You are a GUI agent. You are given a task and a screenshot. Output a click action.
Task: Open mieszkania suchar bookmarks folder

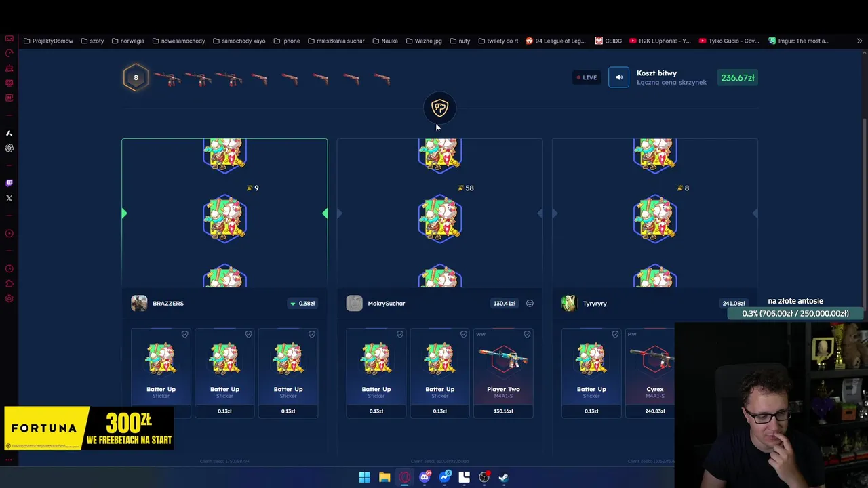pyautogui.click(x=336, y=41)
